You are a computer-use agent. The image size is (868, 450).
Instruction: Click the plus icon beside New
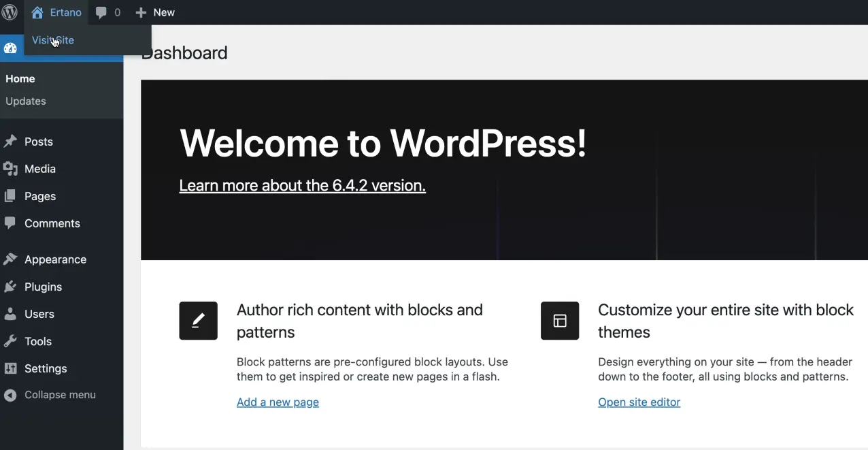141,12
